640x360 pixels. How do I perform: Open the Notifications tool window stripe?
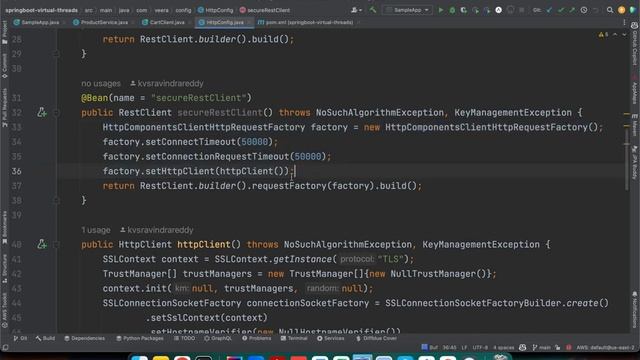635,309
